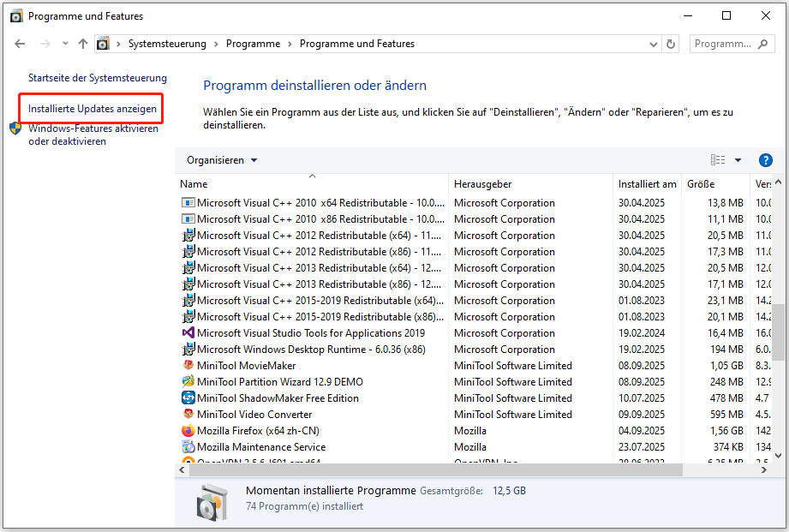Click publisher Mozilla for Maintenance Service
This screenshot has width=789, height=532.
click(x=470, y=447)
